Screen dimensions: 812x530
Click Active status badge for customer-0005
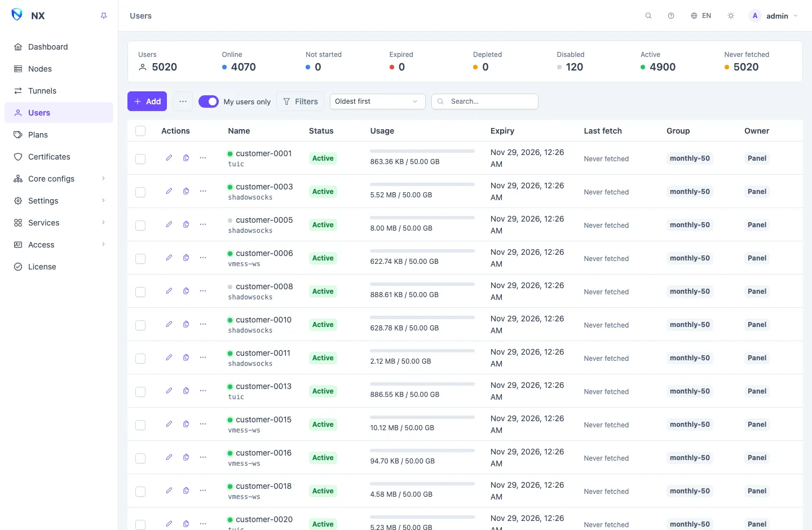pos(323,225)
